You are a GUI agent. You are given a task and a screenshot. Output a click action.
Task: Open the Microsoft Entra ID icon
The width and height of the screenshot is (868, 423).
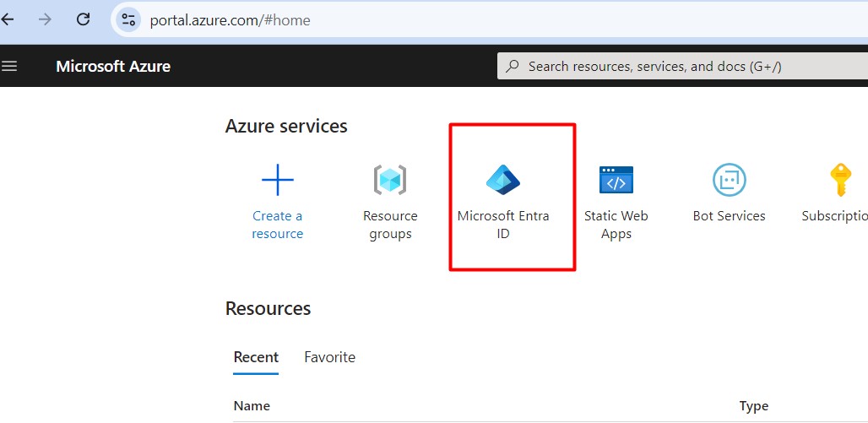click(502, 180)
